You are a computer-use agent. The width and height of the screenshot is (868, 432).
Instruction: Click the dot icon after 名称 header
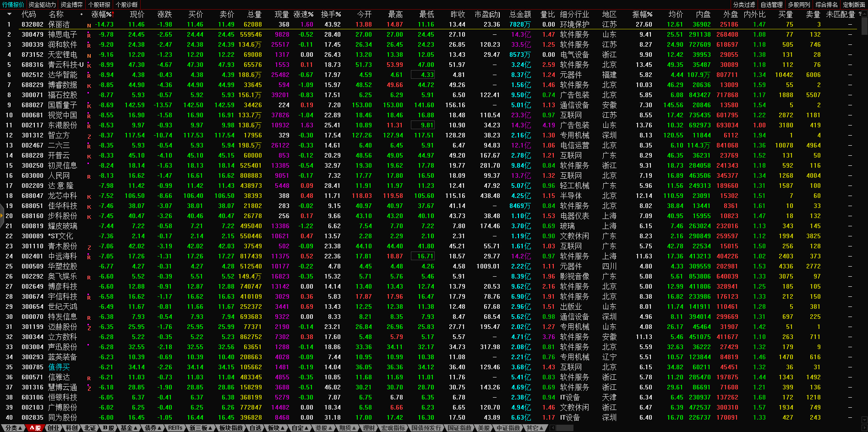[82, 15]
